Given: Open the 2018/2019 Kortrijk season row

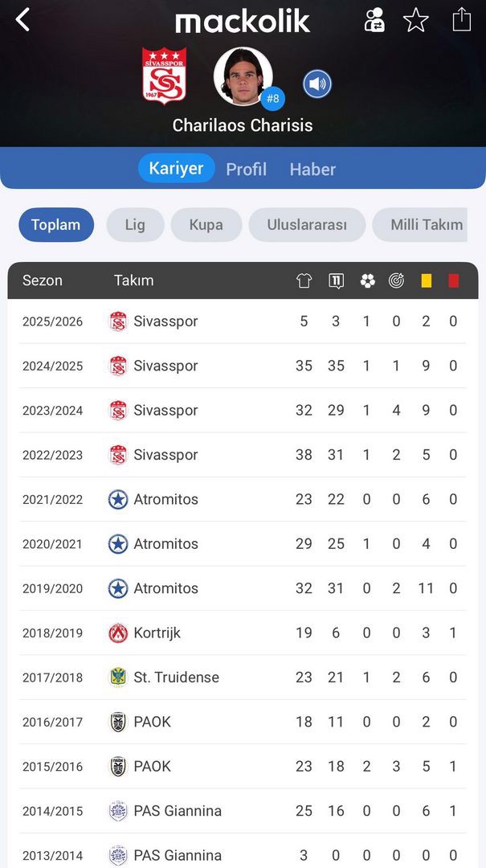Looking at the screenshot, I should (243, 633).
